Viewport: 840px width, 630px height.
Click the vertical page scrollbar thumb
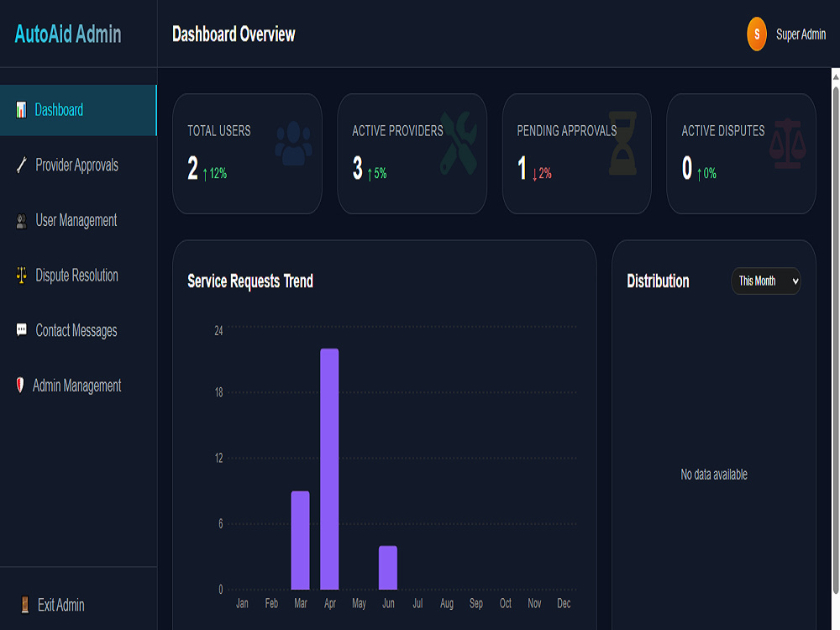tap(836, 340)
